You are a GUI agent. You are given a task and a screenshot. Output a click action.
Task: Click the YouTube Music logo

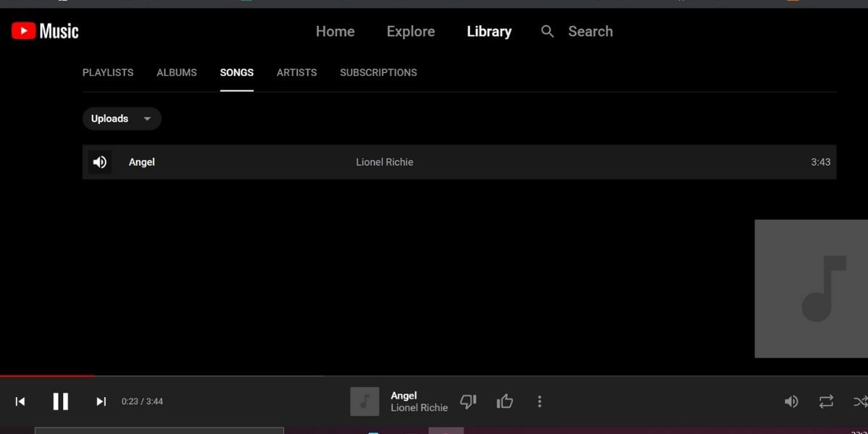tap(43, 30)
